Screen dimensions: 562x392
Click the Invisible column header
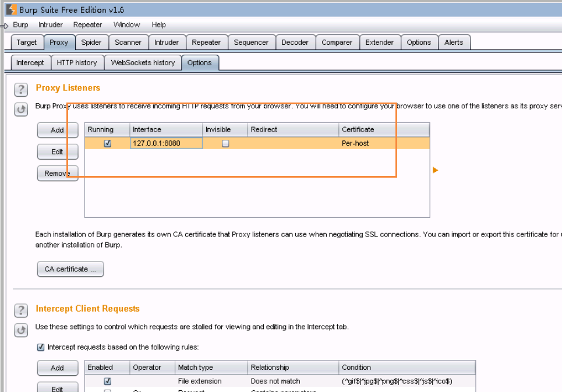225,129
